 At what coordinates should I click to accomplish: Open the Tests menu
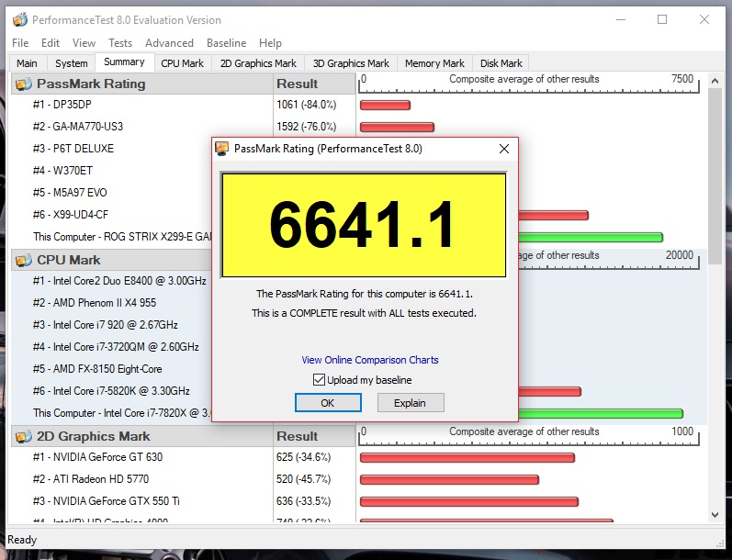[x=120, y=43]
